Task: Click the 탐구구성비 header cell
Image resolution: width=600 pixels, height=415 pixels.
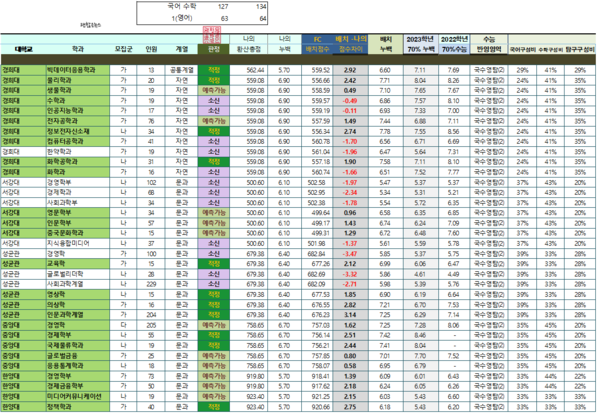Action: [580, 49]
